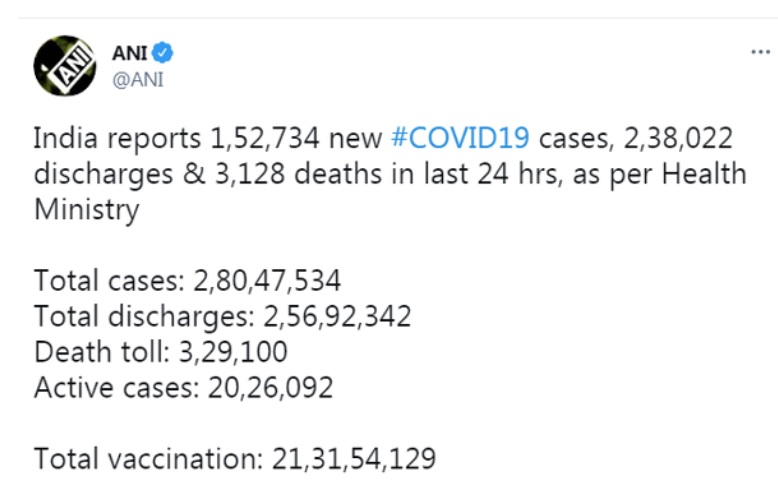
Task: Open the @ANI handle link
Action: coord(138,79)
